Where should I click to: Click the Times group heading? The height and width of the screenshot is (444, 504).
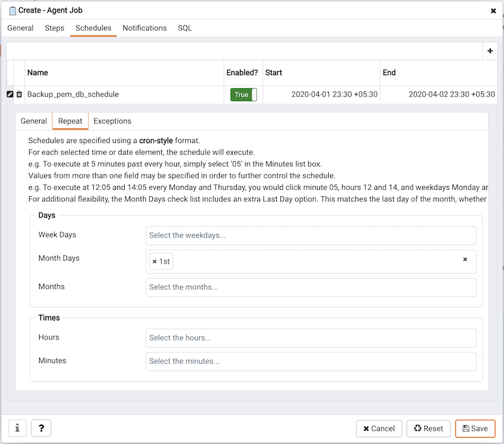[49, 318]
